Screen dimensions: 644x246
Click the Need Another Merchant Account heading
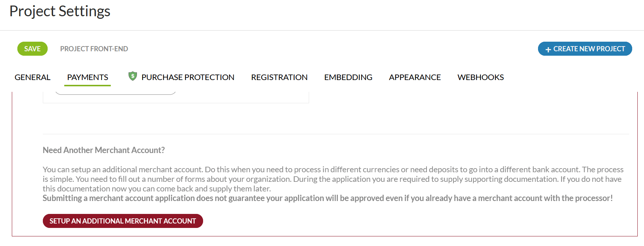[x=104, y=150]
